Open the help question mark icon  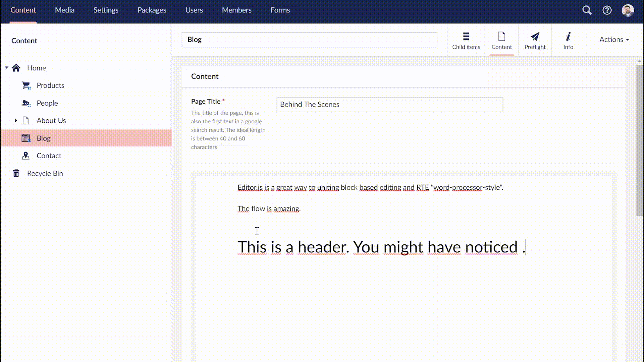coord(607,10)
